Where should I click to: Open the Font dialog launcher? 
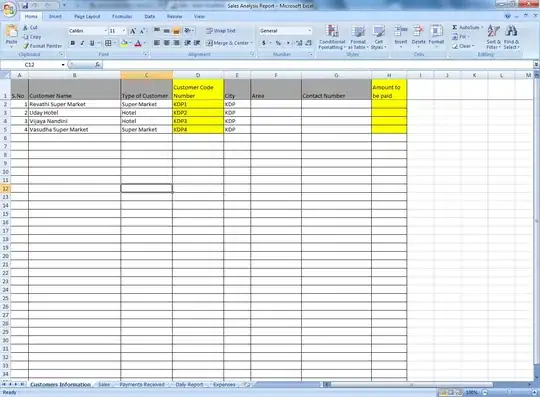(x=145, y=54)
